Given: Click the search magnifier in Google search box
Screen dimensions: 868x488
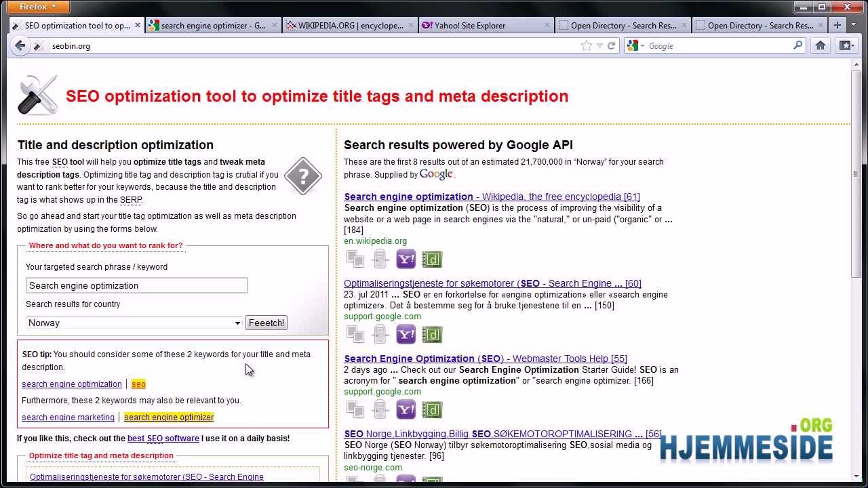Looking at the screenshot, I should tap(798, 45).
